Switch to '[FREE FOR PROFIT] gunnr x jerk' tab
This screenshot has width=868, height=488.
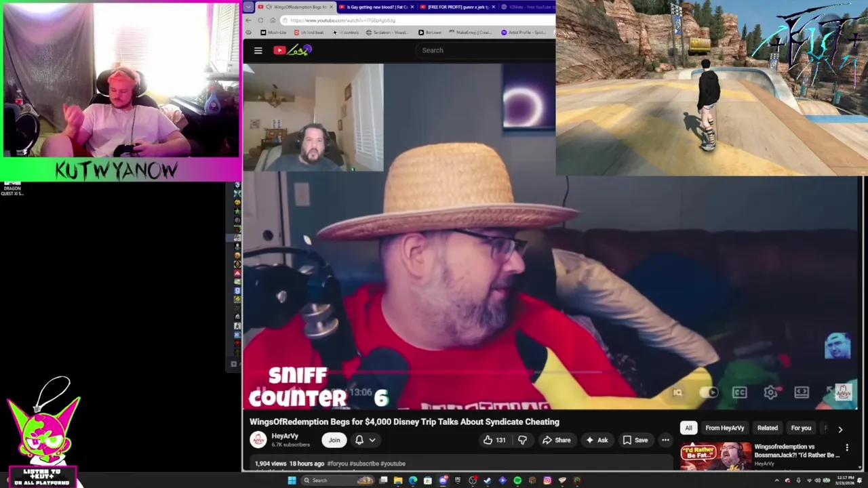(458, 7)
